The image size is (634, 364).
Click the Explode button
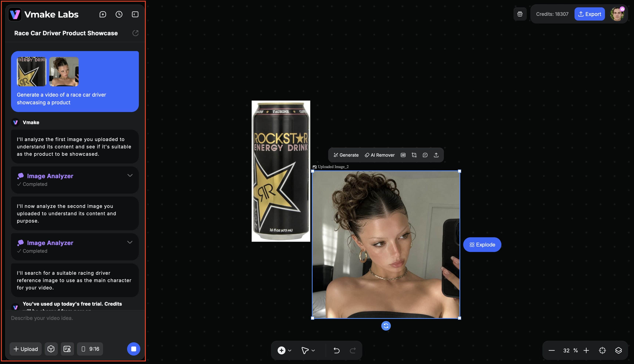[482, 244]
